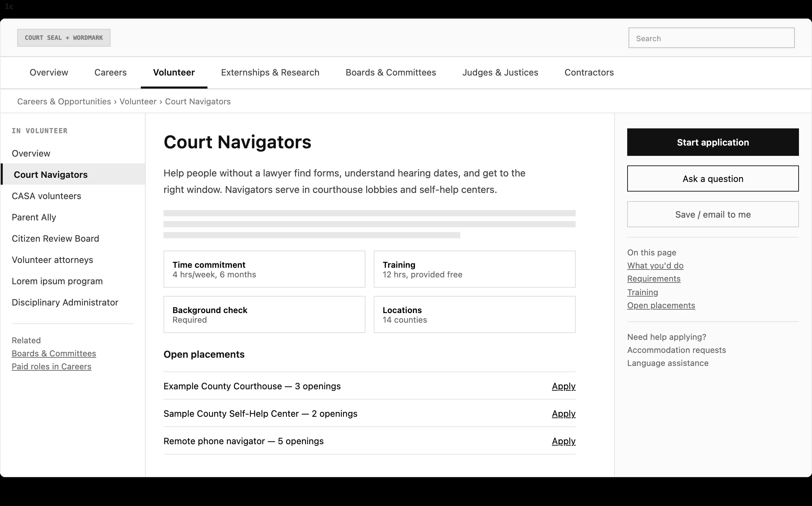The width and height of the screenshot is (812, 506).
Task: Open Disciplinary Administrator sidebar item
Action: (x=73, y=302)
